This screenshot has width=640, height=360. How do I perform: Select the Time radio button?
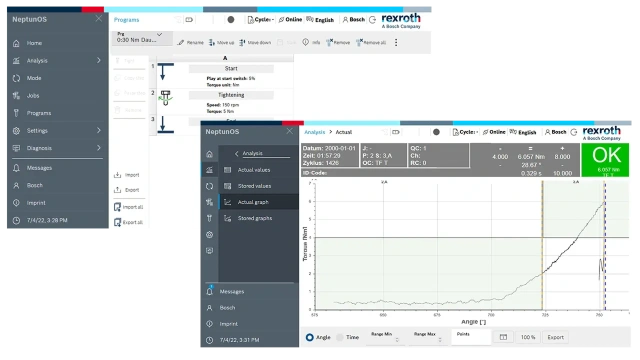click(x=340, y=337)
